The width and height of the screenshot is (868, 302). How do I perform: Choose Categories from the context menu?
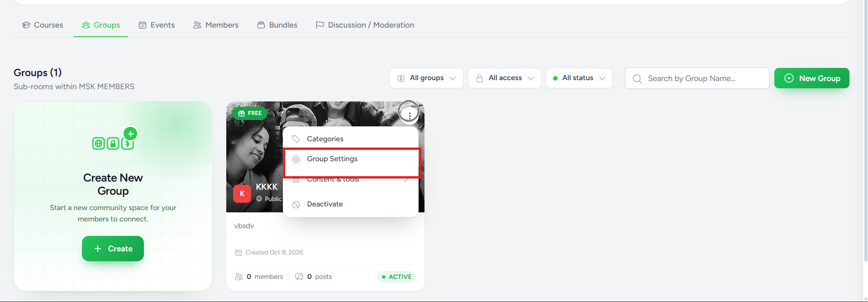click(350, 139)
